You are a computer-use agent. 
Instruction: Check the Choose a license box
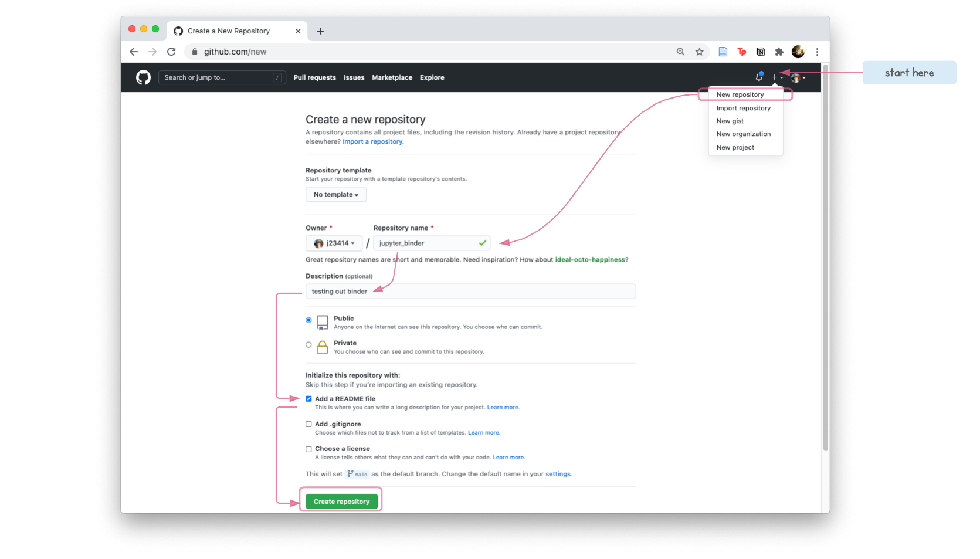(308, 449)
